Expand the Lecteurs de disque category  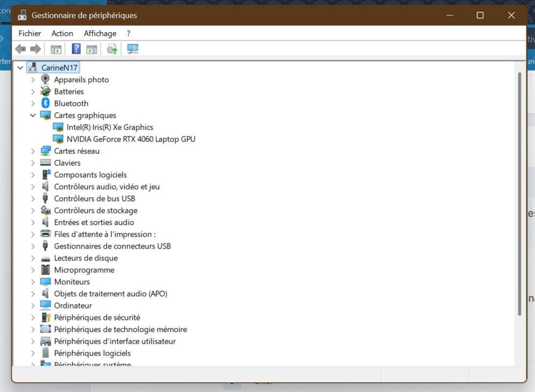pos(33,258)
